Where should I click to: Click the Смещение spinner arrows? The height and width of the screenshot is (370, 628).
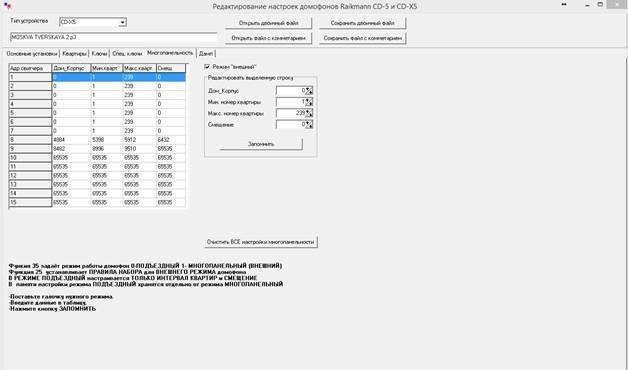pos(309,125)
